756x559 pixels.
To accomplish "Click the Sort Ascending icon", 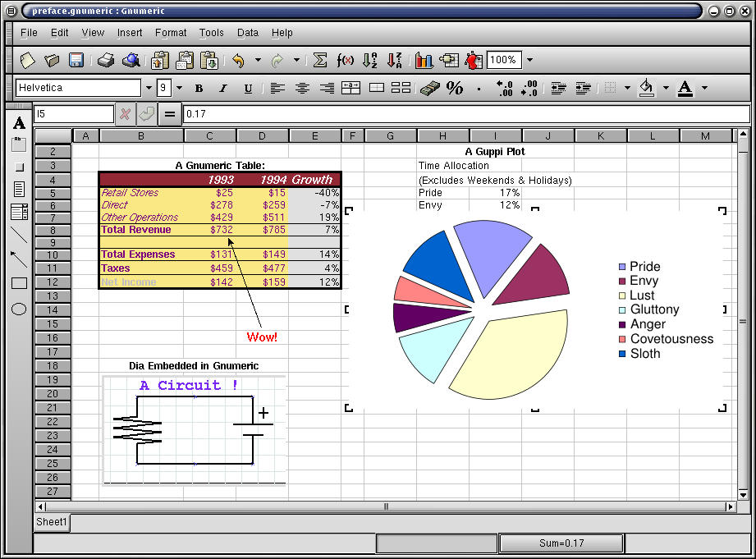I will (369, 60).
